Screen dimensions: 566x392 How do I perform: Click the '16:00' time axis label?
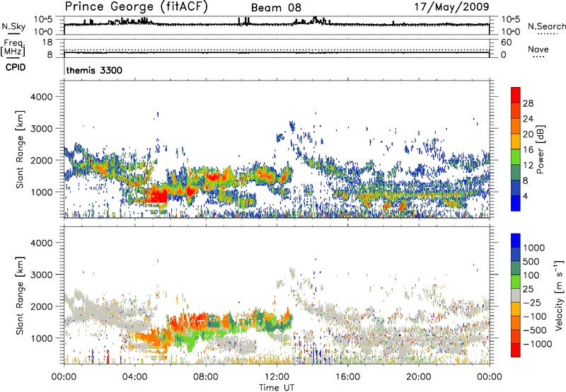(x=347, y=377)
